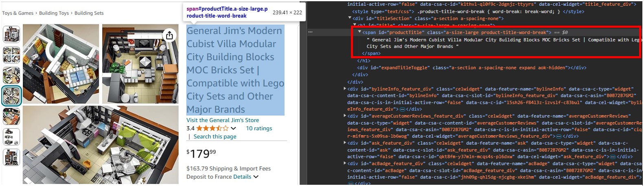Collapse the div#titleSection node
This screenshot has width=644, height=186.
coord(350,18)
